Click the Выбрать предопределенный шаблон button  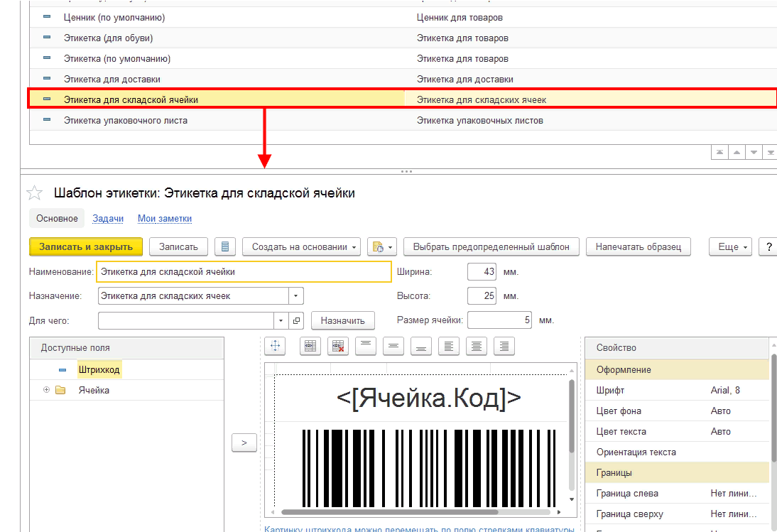coord(491,246)
